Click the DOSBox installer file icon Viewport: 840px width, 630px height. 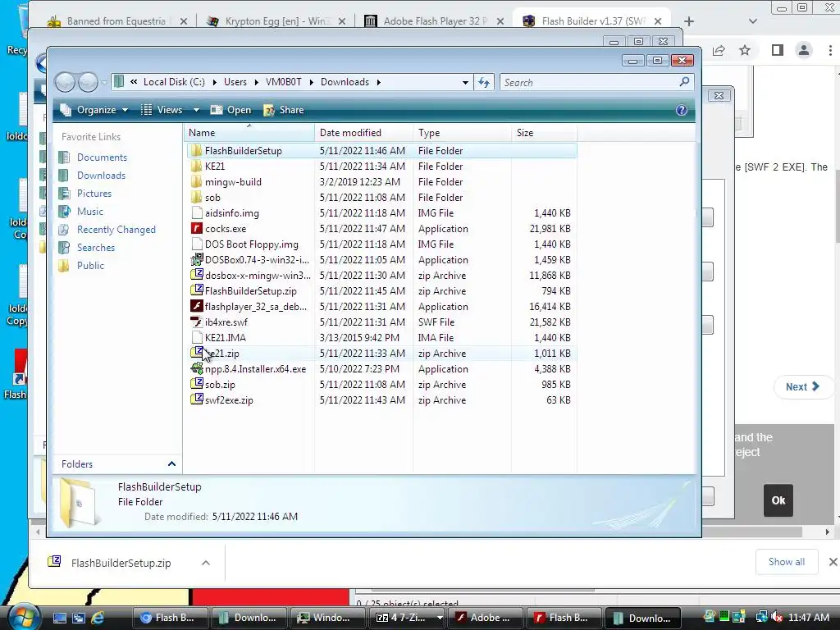[x=197, y=260]
